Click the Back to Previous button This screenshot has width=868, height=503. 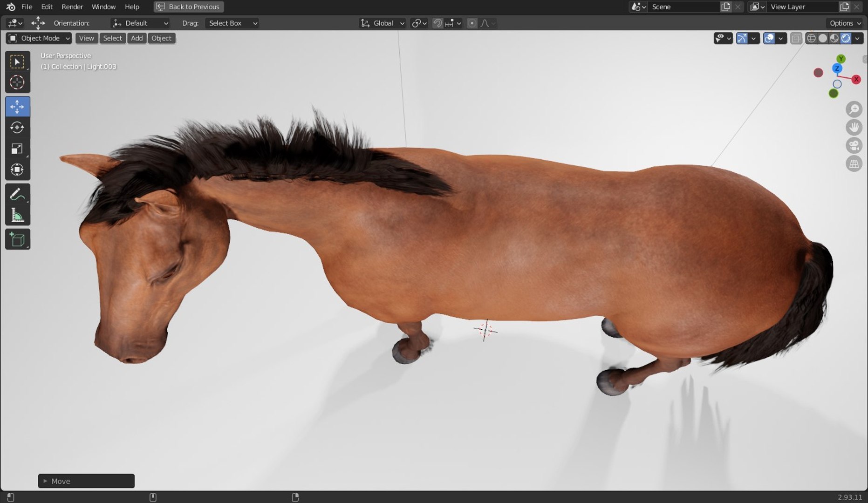point(189,7)
